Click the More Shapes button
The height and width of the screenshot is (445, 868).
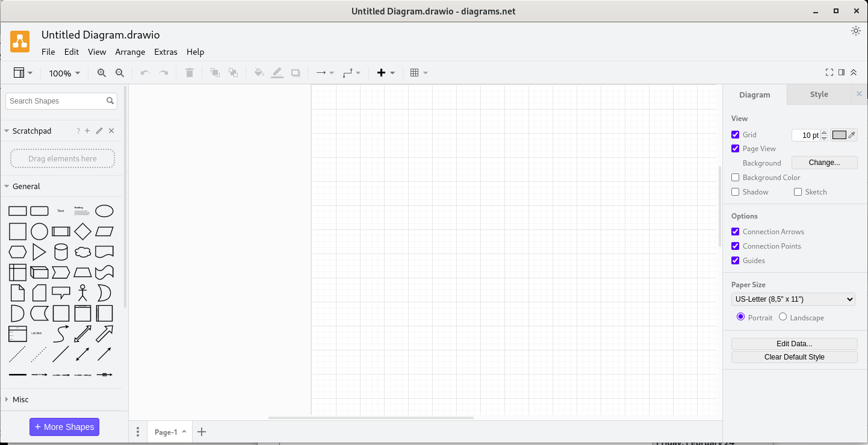64,427
